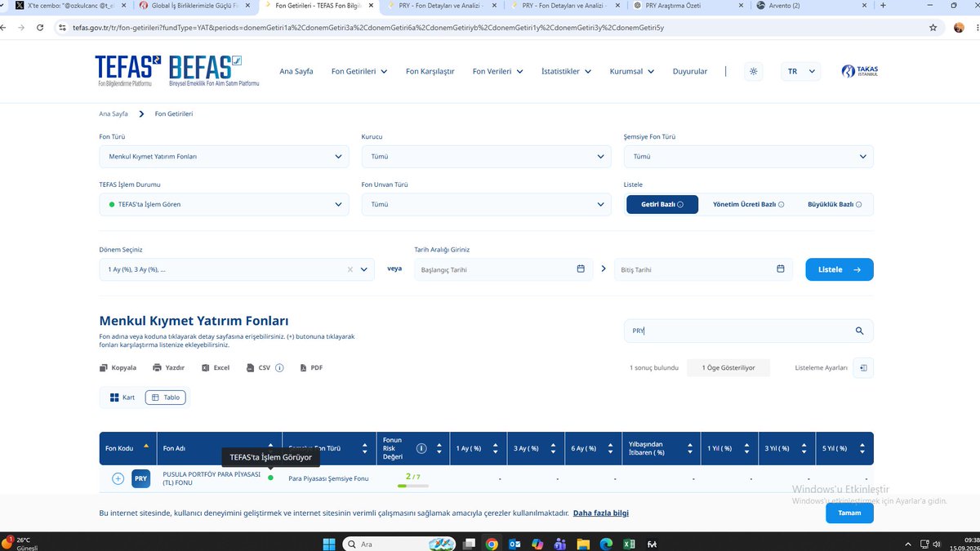Open the CSV info circle icon
This screenshot has height=551, width=980.
[279, 368]
